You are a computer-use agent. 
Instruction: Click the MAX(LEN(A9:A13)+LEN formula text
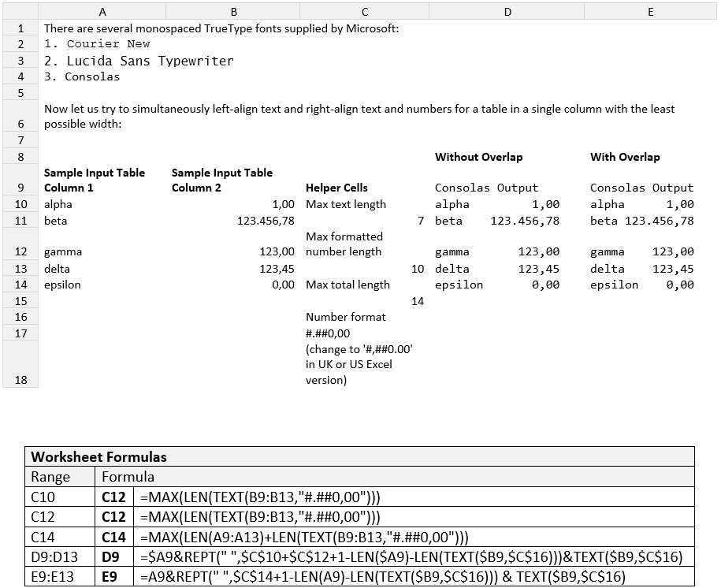coord(304,537)
